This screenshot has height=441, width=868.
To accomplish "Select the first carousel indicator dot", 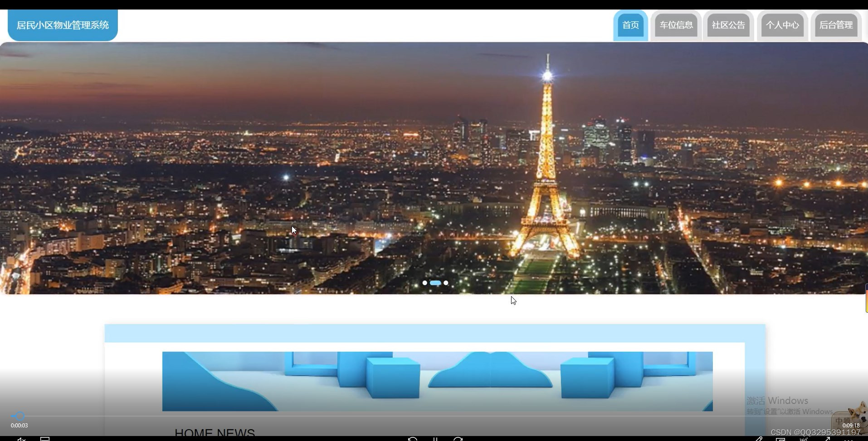I will [x=425, y=283].
